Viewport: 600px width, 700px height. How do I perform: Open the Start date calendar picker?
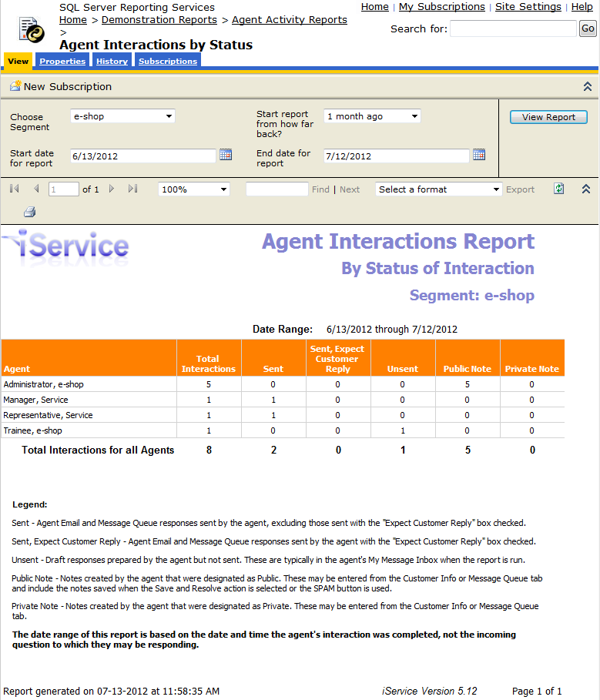click(226, 155)
